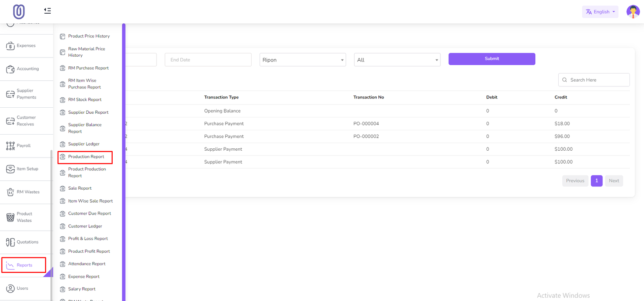The height and width of the screenshot is (301, 644).
Task: Click the app logo in header
Action: click(19, 12)
